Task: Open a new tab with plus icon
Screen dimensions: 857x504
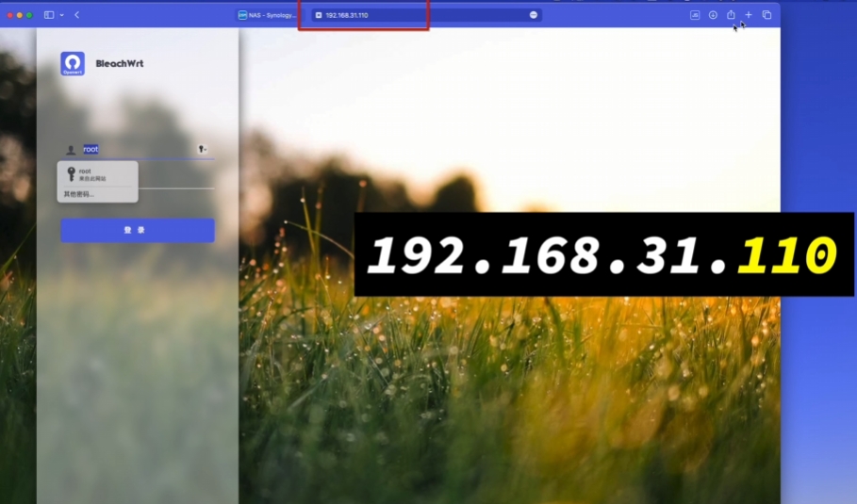Action: point(749,15)
